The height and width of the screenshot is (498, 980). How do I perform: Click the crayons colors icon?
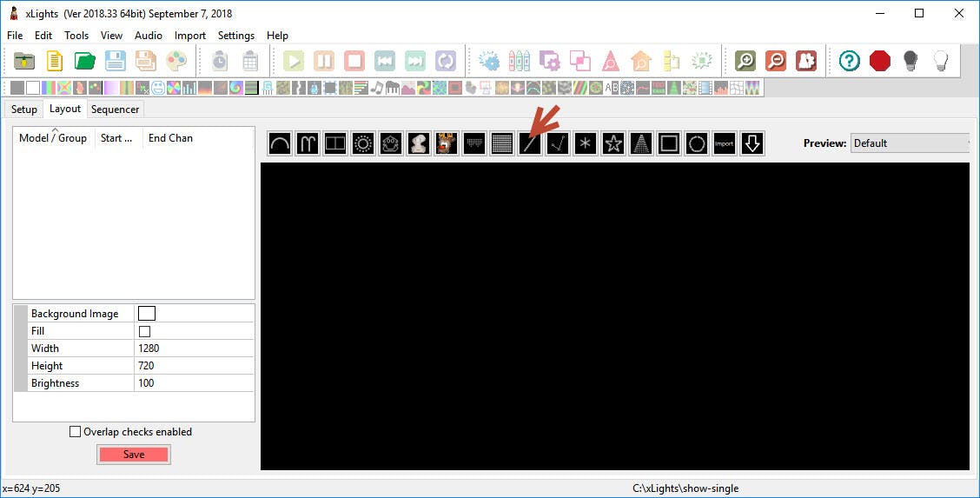520,61
